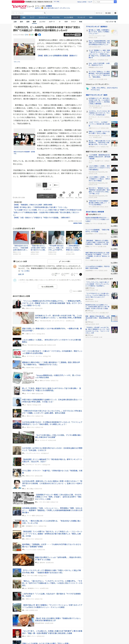
Task: Open the crematorium article main photo
Action: coord(24,49)
